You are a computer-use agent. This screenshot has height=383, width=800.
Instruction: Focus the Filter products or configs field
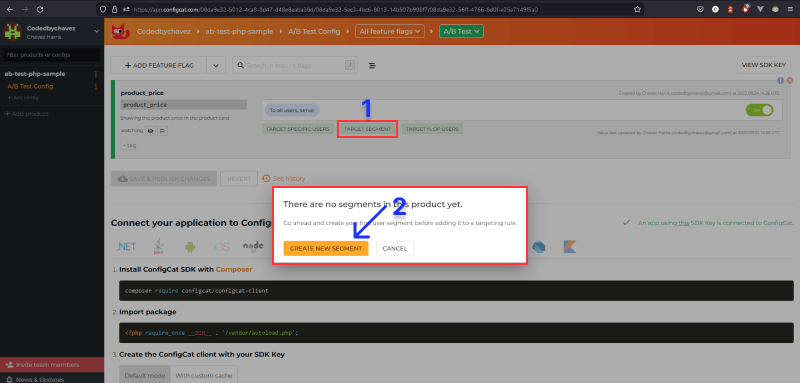pyautogui.click(x=52, y=55)
